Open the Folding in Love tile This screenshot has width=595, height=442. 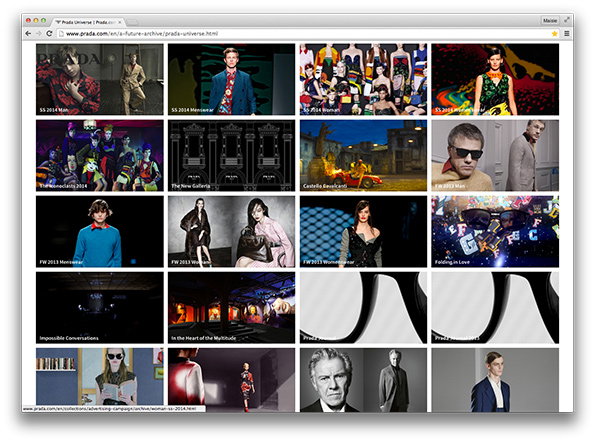[x=495, y=231]
